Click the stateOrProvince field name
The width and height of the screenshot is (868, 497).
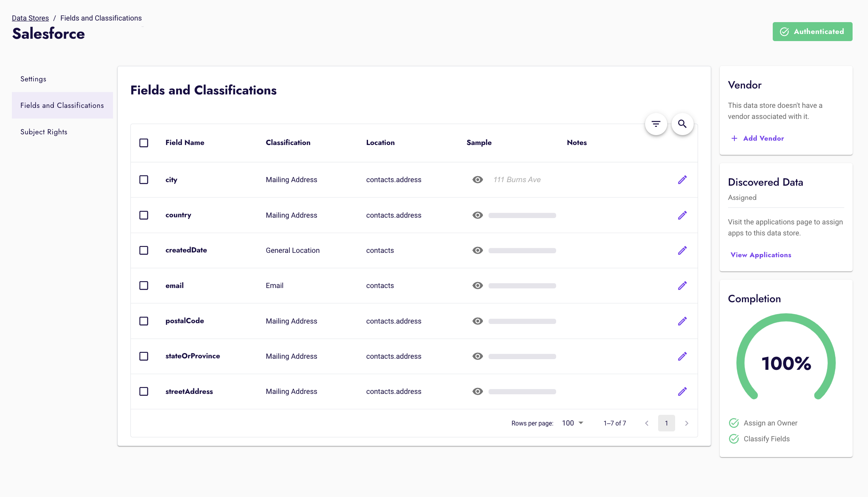coord(193,356)
